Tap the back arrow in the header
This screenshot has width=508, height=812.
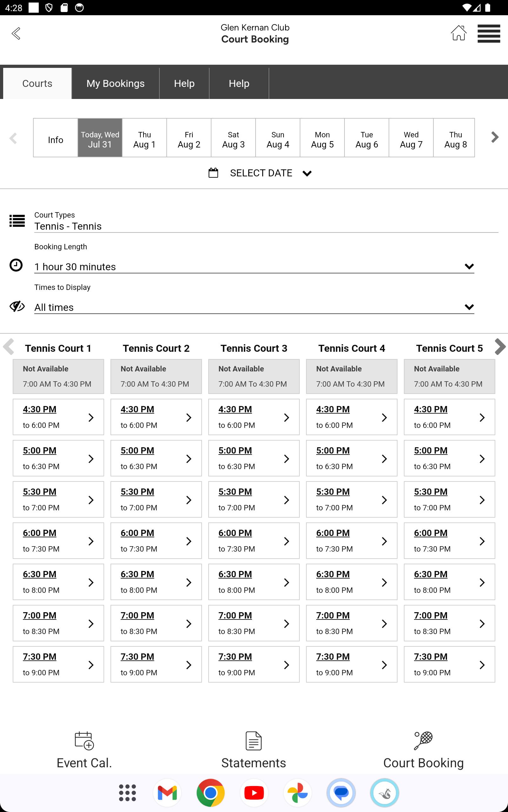click(16, 33)
